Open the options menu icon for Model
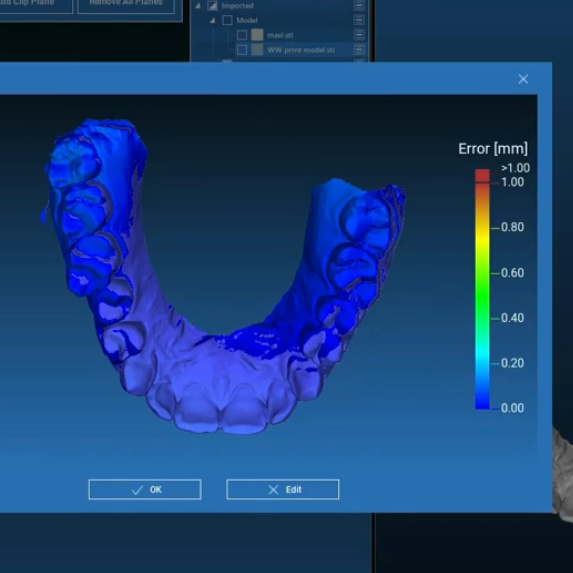Image resolution: width=573 pixels, height=573 pixels. tap(359, 20)
